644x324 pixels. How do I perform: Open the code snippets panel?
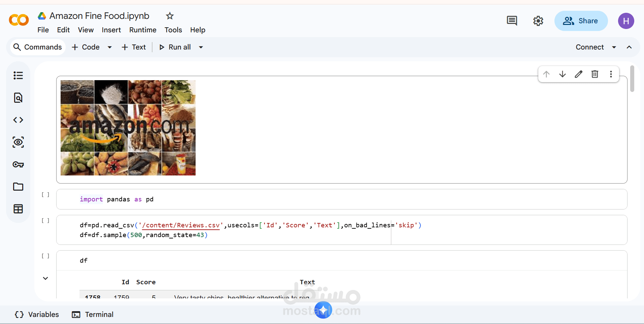coord(18,120)
